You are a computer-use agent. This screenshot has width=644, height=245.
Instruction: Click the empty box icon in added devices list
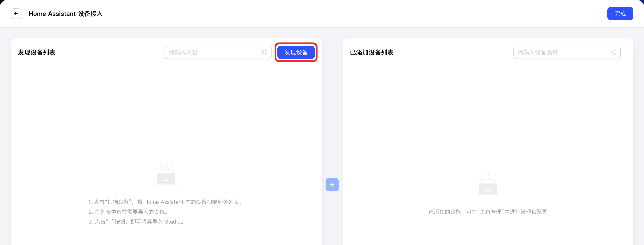point(488,184)
